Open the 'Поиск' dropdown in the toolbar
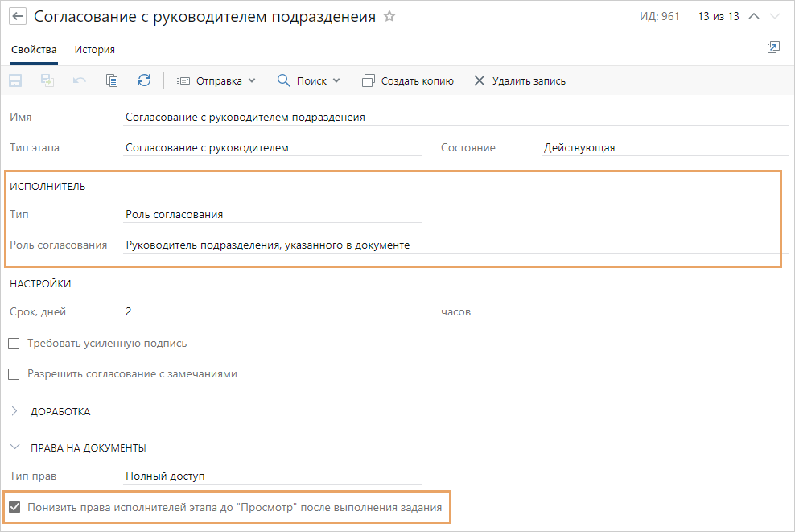The width and height of the screenshot is (795, 532). click(x=309, y=80)
